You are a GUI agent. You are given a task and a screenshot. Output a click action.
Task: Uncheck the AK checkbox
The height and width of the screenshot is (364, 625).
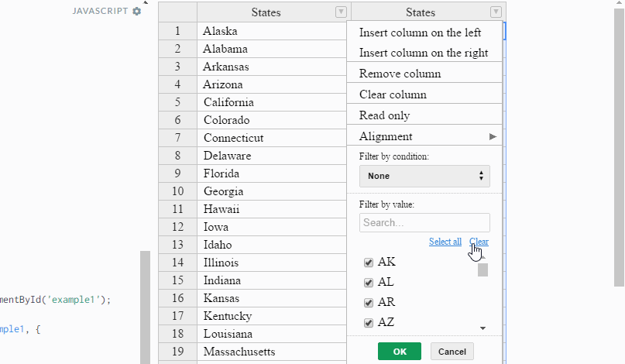pos(369,263)
